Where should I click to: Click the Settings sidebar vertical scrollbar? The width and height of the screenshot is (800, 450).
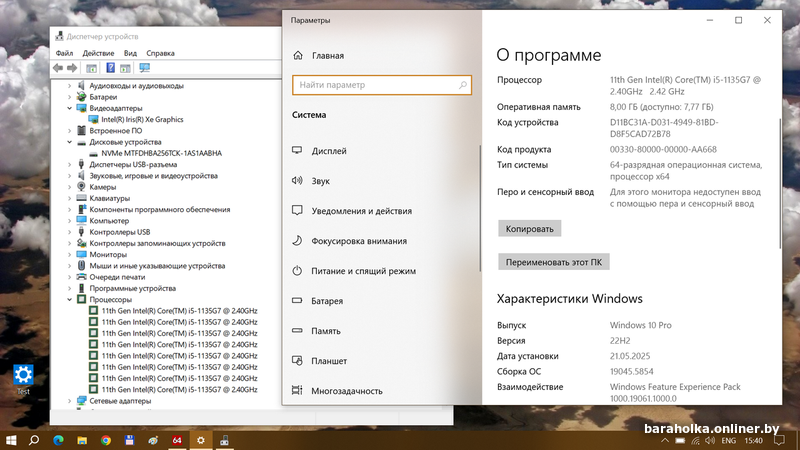pyautogui.click(x=480, y=208)
